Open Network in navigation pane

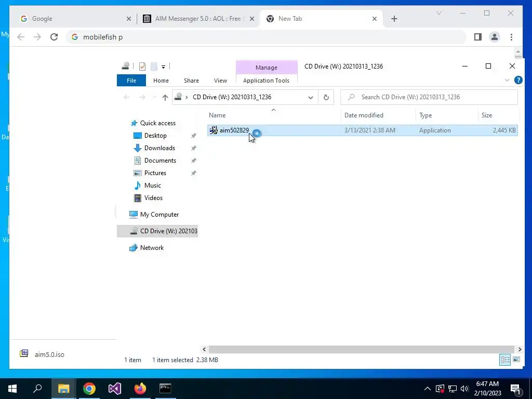point(152,248)
